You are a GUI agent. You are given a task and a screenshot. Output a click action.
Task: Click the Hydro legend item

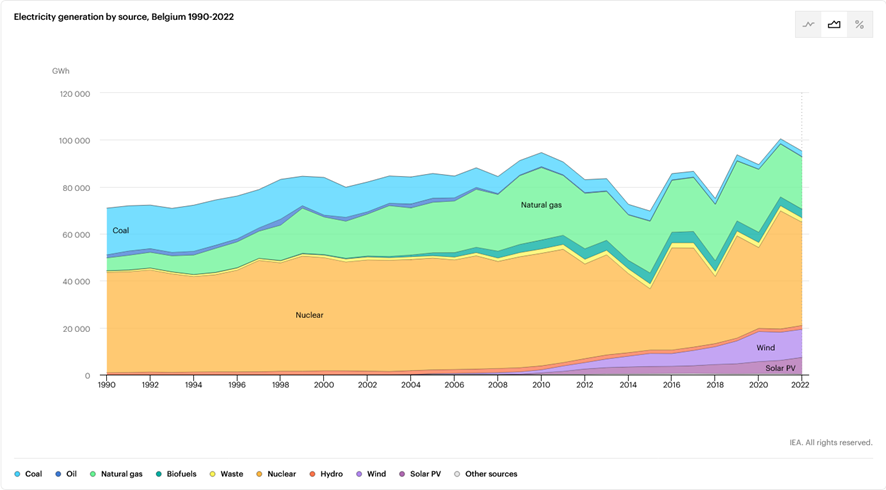pos(326,474)
